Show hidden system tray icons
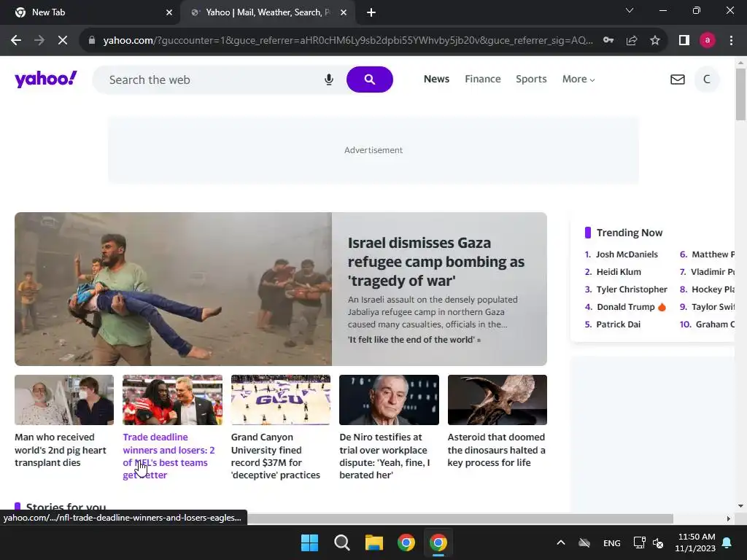747x560 pixels. [x=561, y=542]
